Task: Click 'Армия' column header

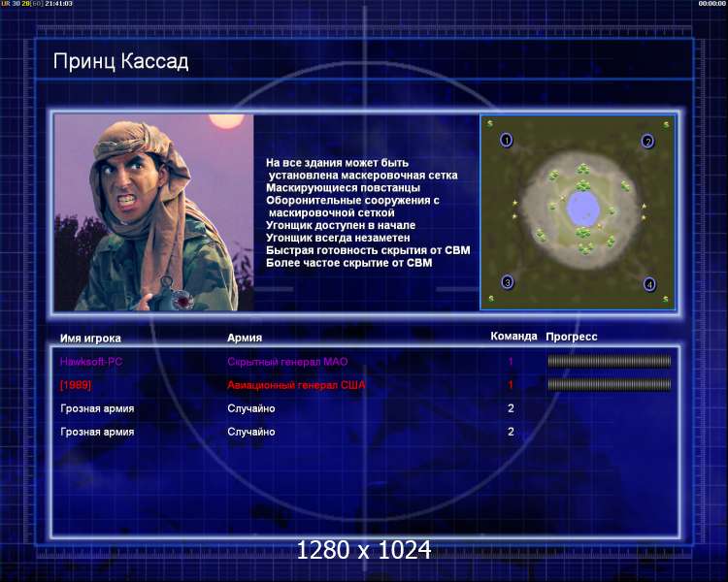Action: point(245,338)
